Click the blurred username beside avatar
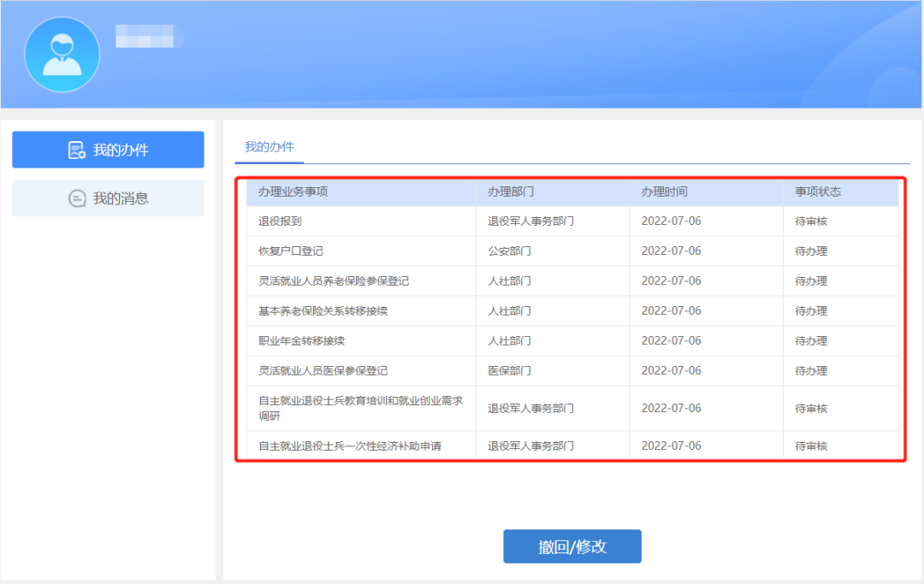Viewport: 924px width, 584px height. tap(145, 37)
